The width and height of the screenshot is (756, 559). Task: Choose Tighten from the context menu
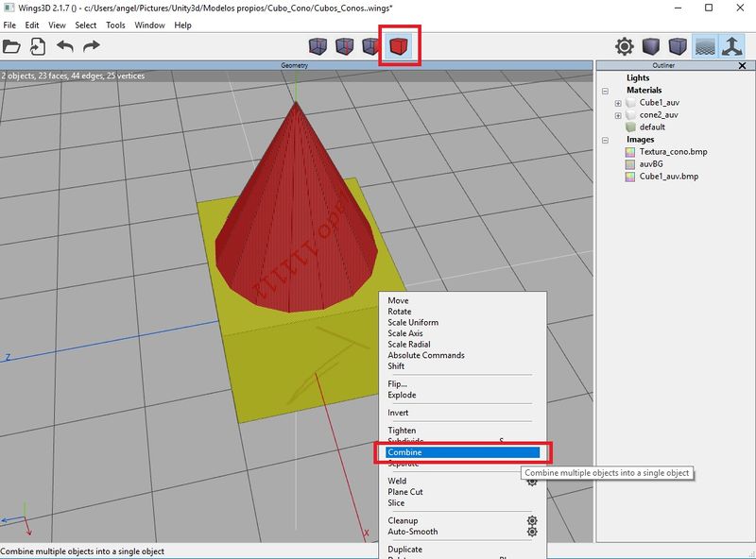(403, 431)
